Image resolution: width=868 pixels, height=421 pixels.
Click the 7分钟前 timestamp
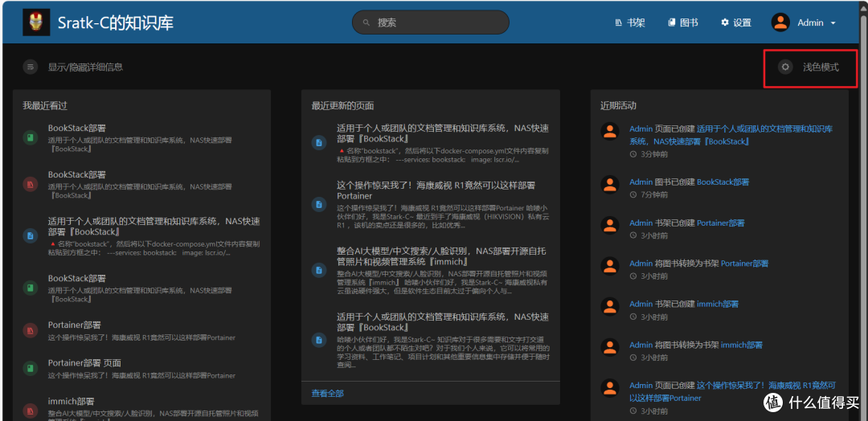coord(653,194)
